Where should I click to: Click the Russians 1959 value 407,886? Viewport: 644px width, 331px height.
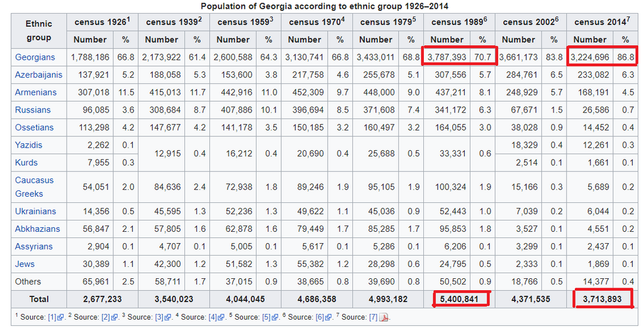(236, 110)
